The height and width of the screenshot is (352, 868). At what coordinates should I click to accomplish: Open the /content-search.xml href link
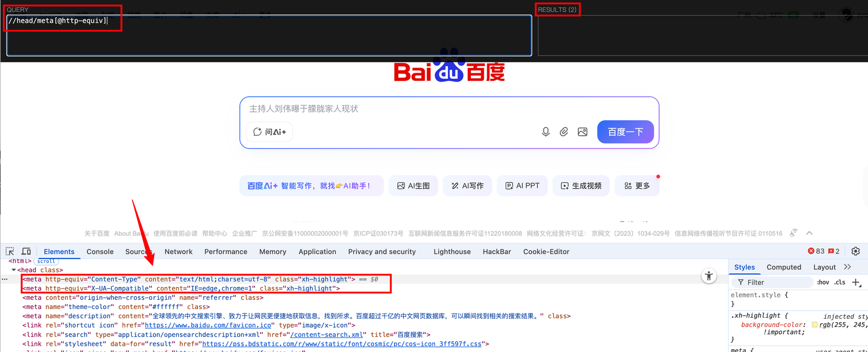point(327,335)
